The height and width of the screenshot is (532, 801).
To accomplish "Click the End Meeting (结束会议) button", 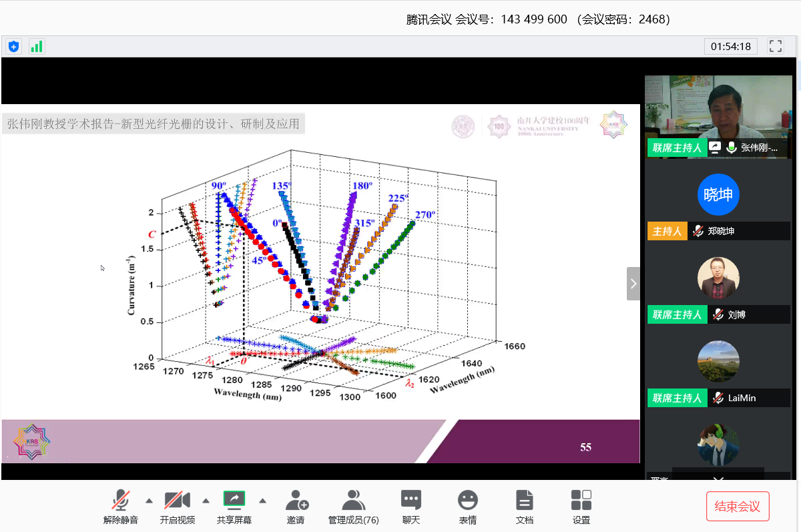I will pyautogui.click(x=738, y=507).
